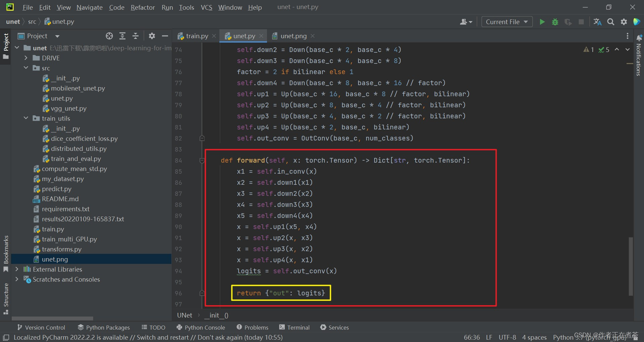
Task: Open the TODO tool window
Action: 154,327
